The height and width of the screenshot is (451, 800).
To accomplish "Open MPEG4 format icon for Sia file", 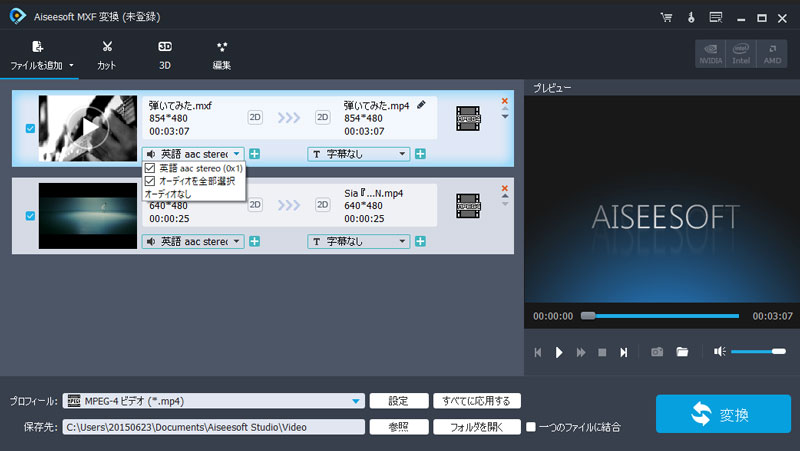I will [468, 206].
